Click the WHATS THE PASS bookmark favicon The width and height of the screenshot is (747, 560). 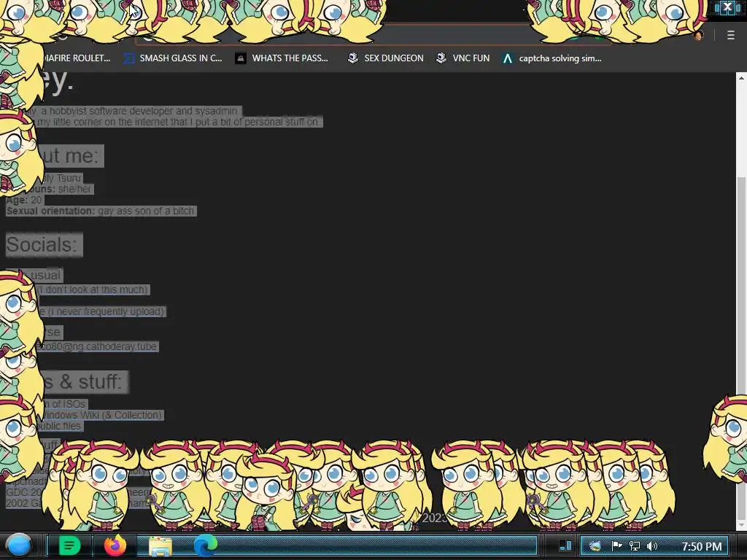pos(241,58)
